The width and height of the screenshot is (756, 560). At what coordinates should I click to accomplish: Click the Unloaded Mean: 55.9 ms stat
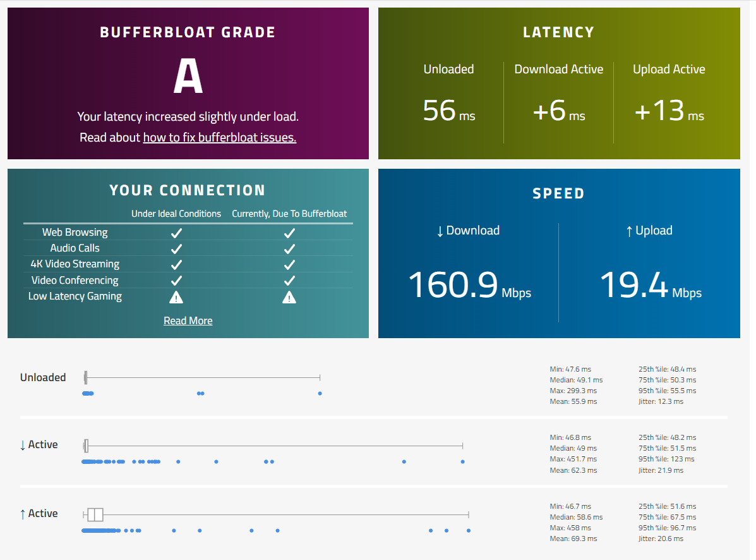pyautogui.click(x=573, y=401)
